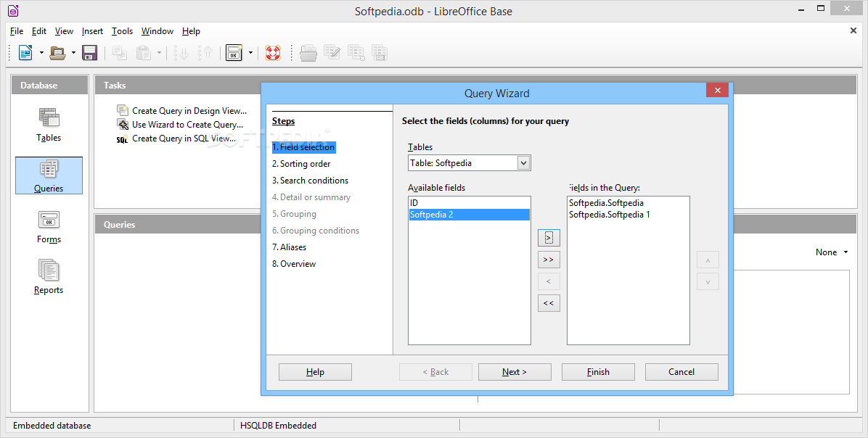Click the Sort Descending toolbar icon
This screenshot has width=868, height=438.
click(x=205, y=53)
